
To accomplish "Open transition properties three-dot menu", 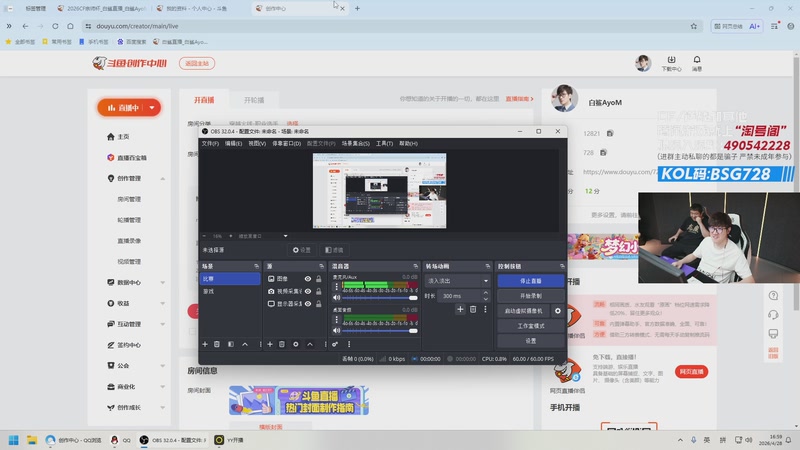I will [x=485, y=309].
